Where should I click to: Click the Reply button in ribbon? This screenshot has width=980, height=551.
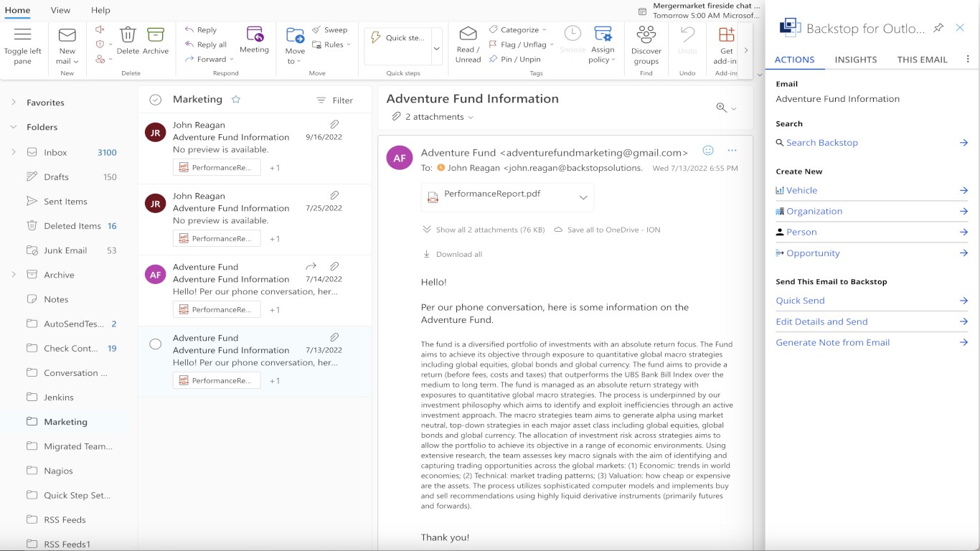click(x=200, y=30)
